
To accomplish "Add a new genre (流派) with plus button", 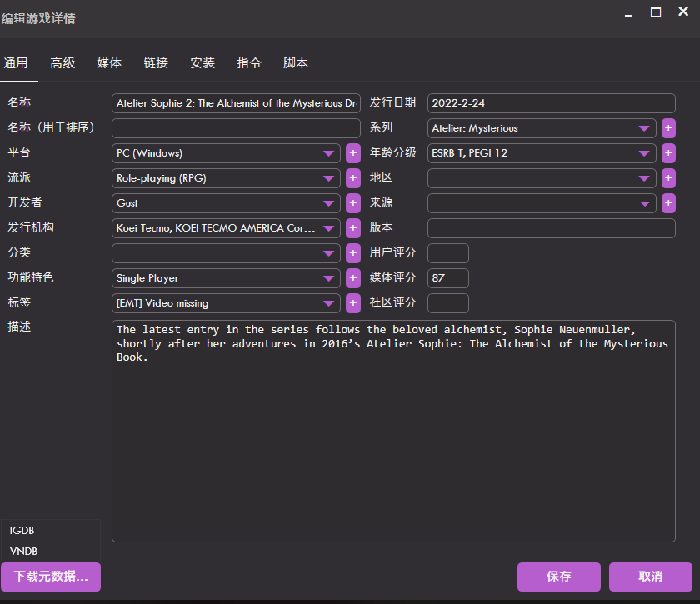I will coord(353,178).
